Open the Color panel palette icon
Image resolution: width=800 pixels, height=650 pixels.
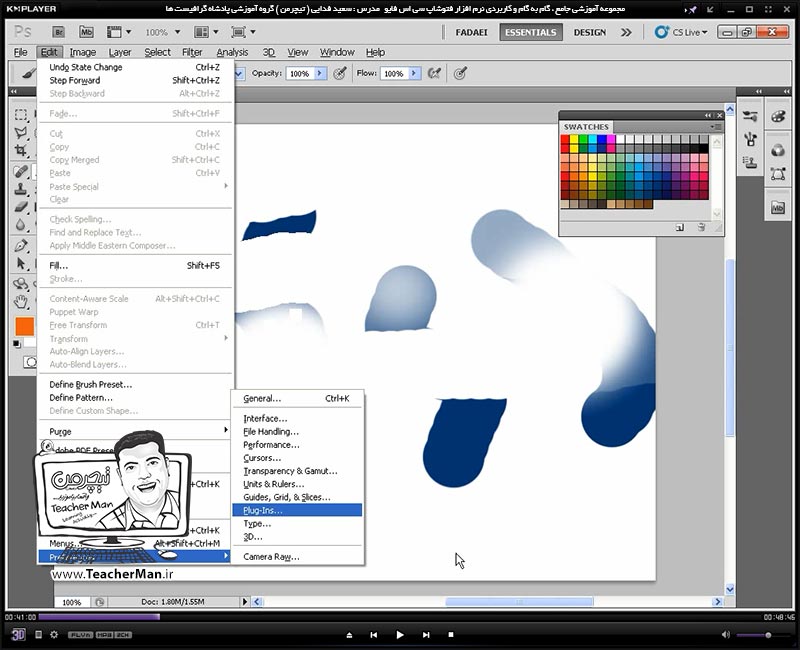point(778,116)
